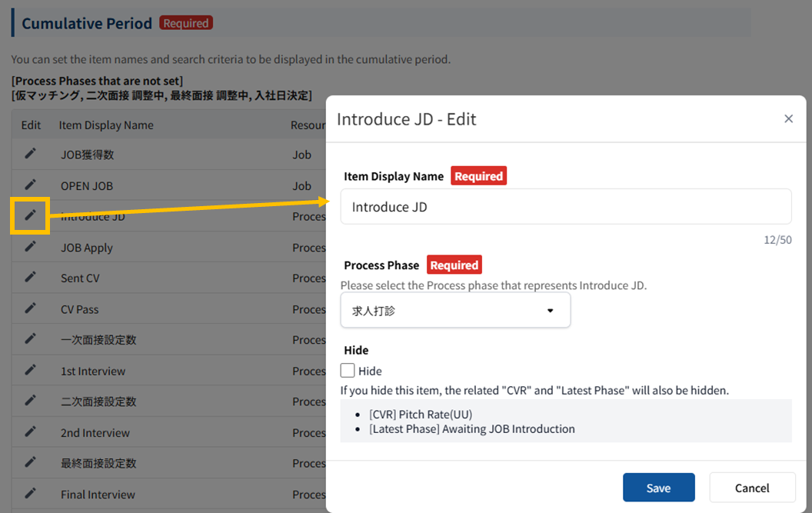Cancel the Introduce JD edit dialog

coord(751,488)
